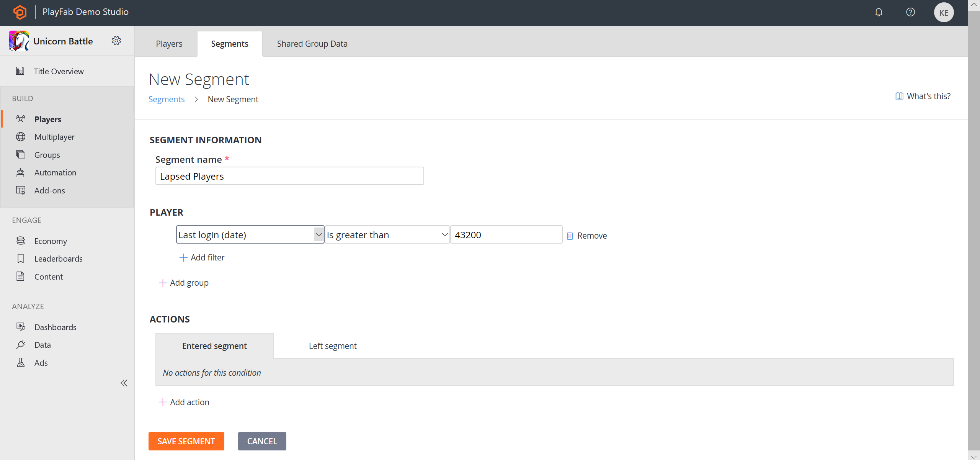Viewport: 980px width, 460px height.
Task: Click Save Segment button
Action: click(186, 441)
